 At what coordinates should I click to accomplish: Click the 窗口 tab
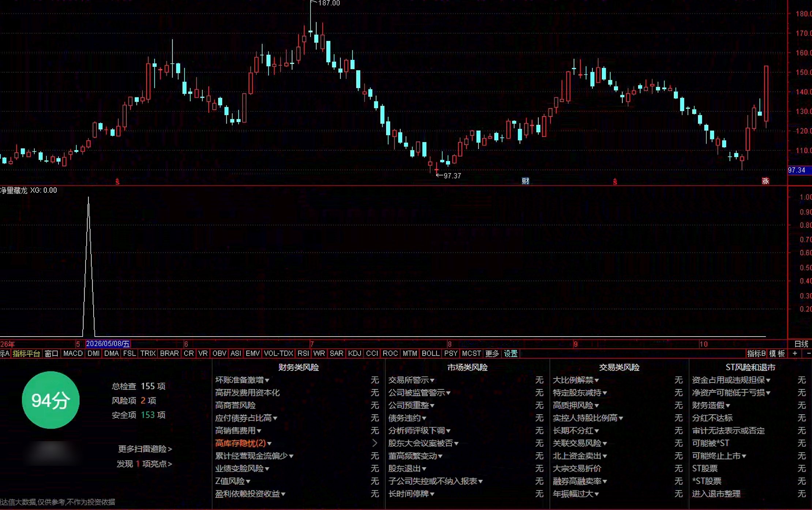(51, 353)
